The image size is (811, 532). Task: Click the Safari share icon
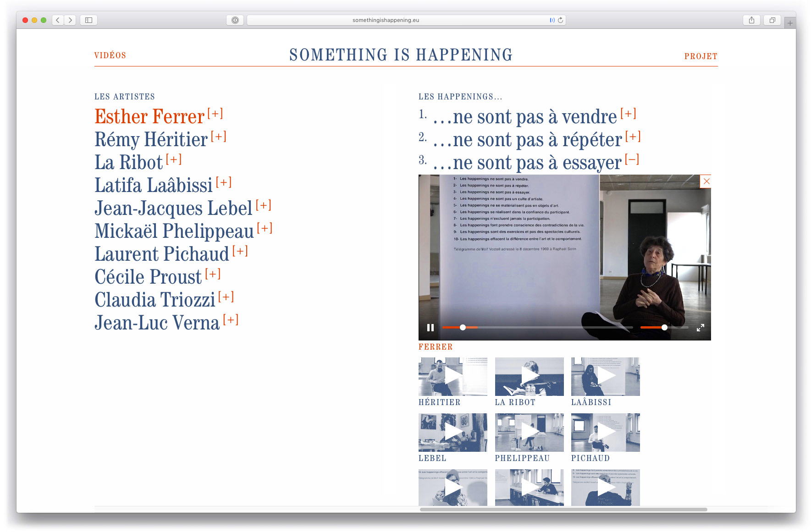coord(751,20)
